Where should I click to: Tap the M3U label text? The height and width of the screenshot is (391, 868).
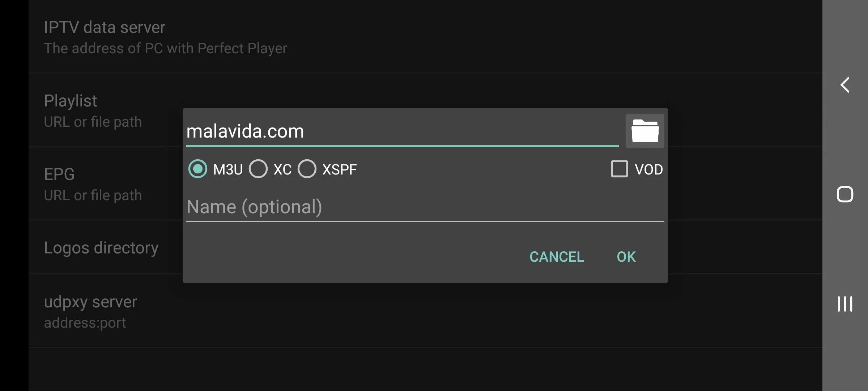(x=228, y=169)
